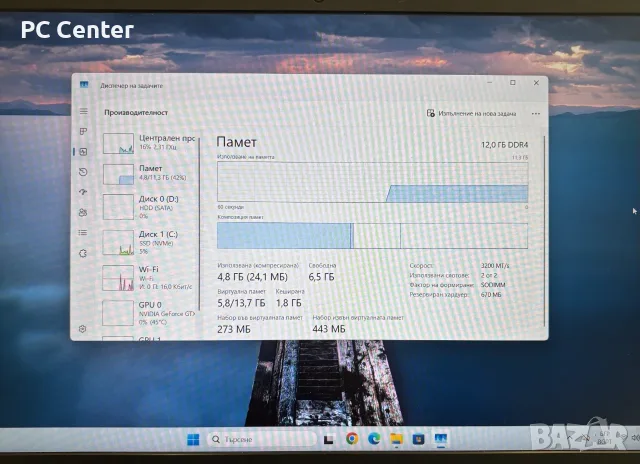Click the Task Manager app icon in title bar

tap(84, 84)
